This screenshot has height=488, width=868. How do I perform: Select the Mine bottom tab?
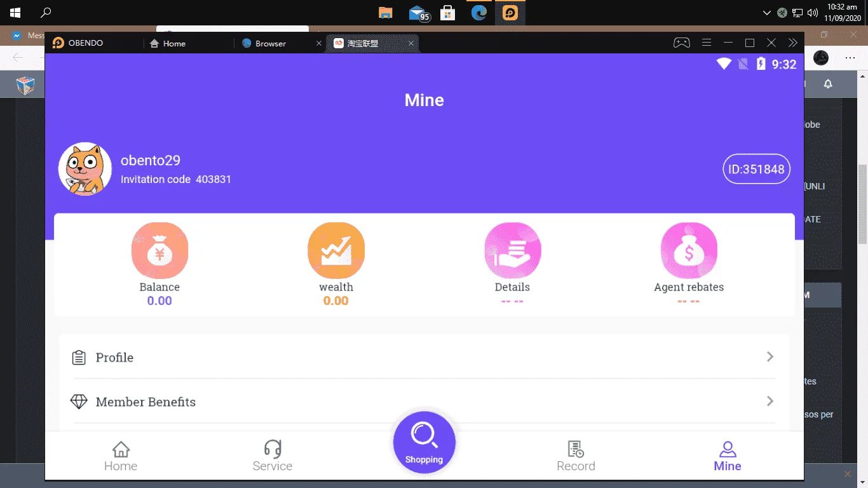(x=728, y=457)
